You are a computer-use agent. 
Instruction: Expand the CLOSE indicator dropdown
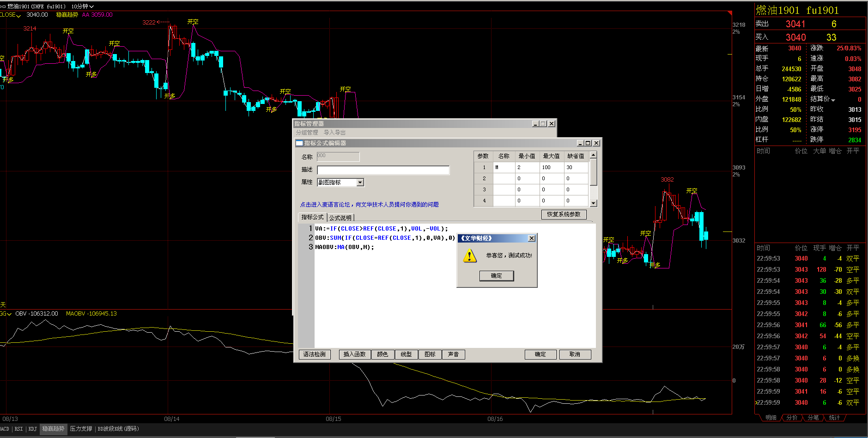click(x=18, y=16)
